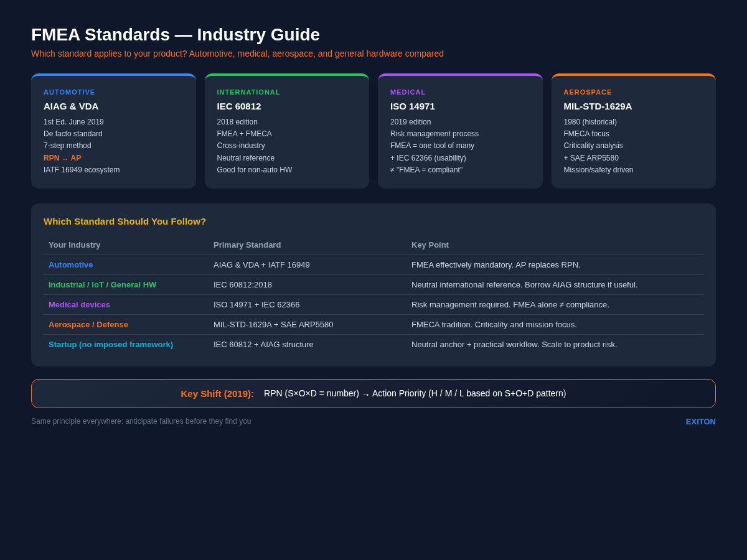Open the MEDICAL ISO 14971 card
This screenshot has width=747, height=560.
(x=460, y=131)
